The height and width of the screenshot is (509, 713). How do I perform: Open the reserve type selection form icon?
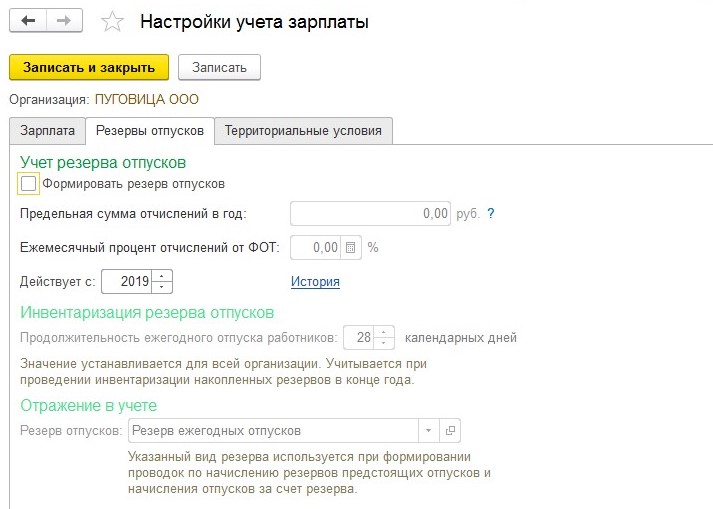[x=450, y=431]
